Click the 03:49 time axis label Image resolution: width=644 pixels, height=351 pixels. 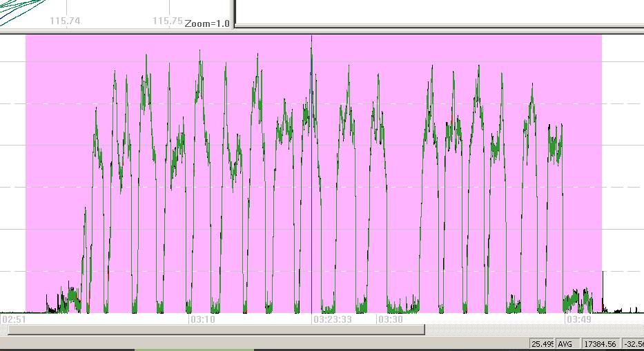pyautogui.click(x=578, y=319)
